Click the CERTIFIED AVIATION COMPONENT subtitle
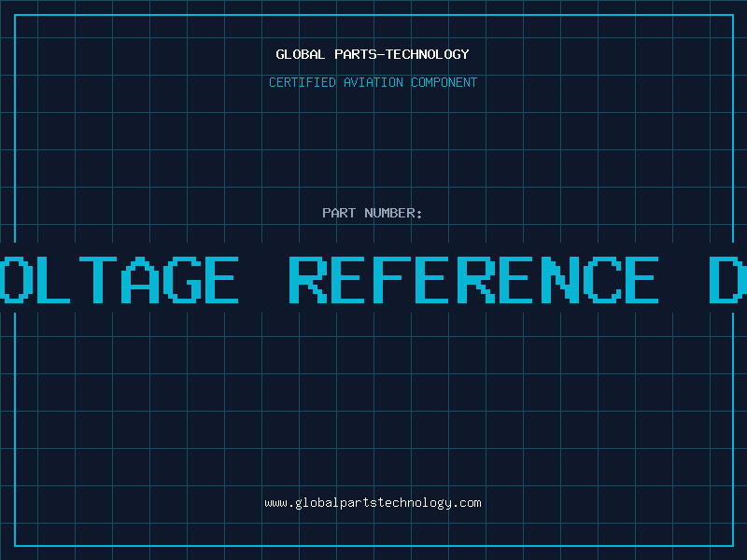 [x=373, y=82]
